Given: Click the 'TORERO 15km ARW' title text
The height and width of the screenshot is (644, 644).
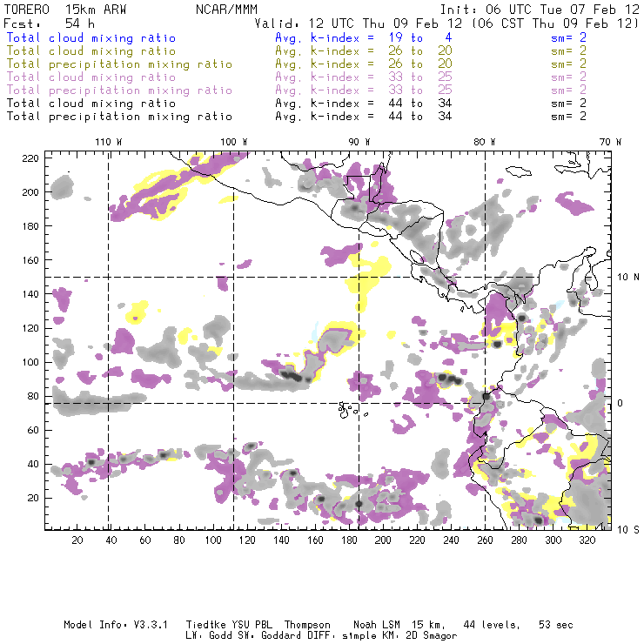Looking at the screenshot, I should [65, 10].
